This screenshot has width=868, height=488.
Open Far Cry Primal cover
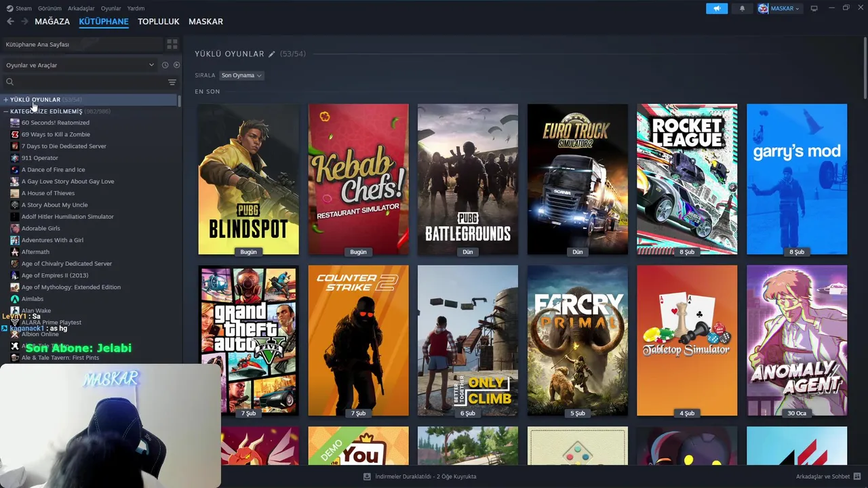click(578, 340)
